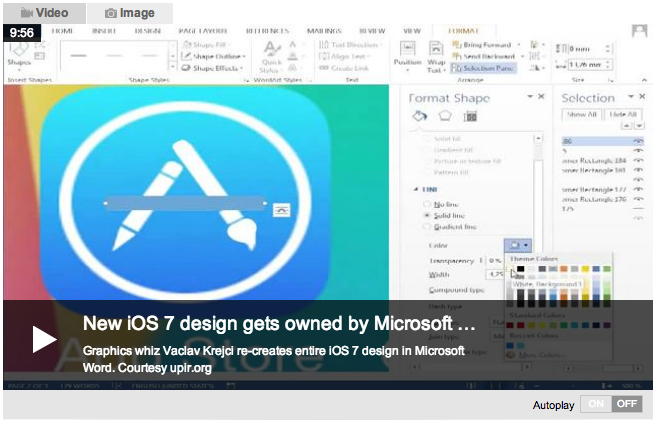656x424 pixels.
Task: Select the Solid line option
Action: [444, 216]
